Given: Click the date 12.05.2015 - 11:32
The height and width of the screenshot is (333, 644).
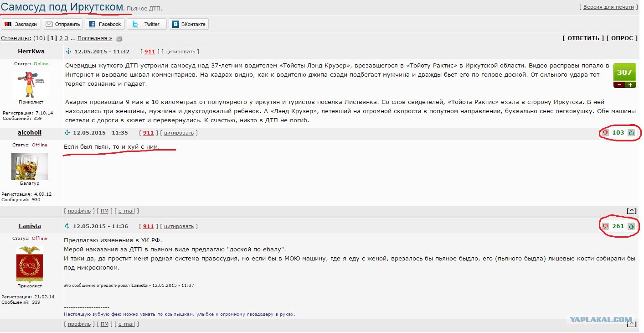Looking at the screenshot, I should 102,52.
